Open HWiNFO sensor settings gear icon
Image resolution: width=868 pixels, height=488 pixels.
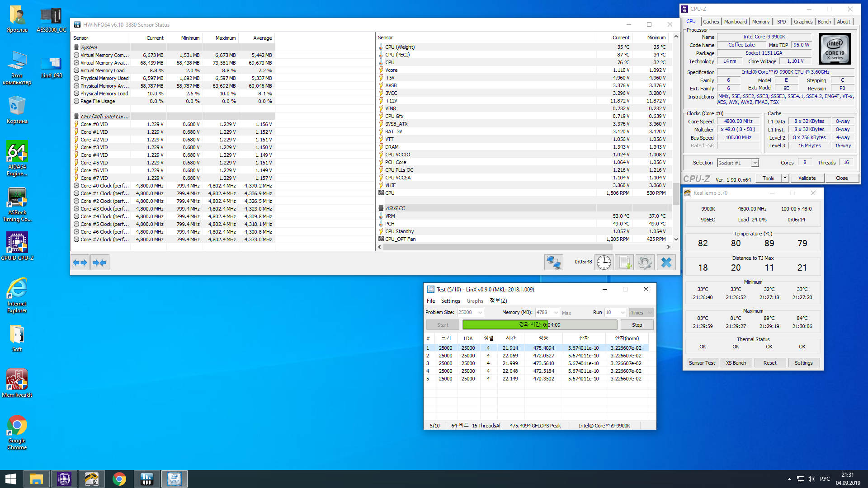(645, 262)
